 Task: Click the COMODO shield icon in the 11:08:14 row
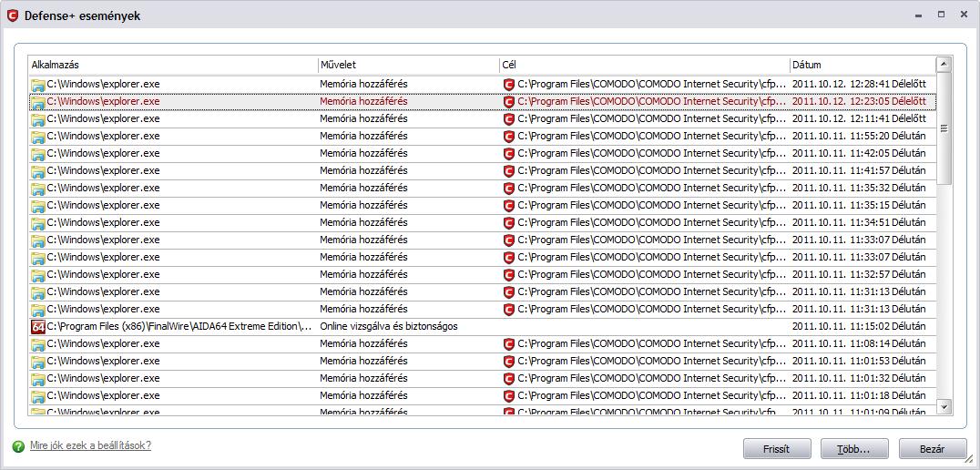click(509, 344)
